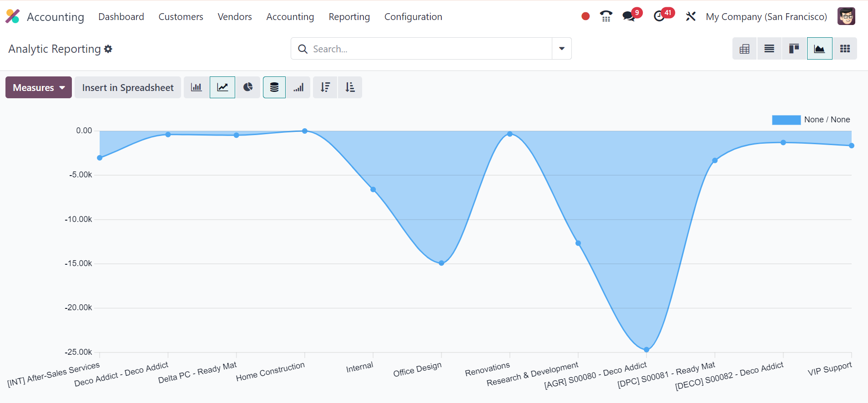Open the VoIP phone icon
The height and width of the screenshot is (403, 868).
pos(606,16)
